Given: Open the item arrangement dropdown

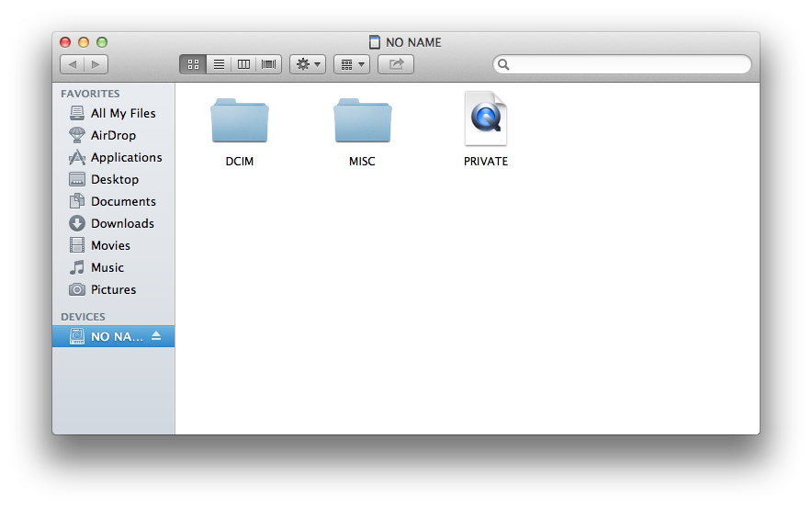Looking at the screenshot, I should pos(352,64).
